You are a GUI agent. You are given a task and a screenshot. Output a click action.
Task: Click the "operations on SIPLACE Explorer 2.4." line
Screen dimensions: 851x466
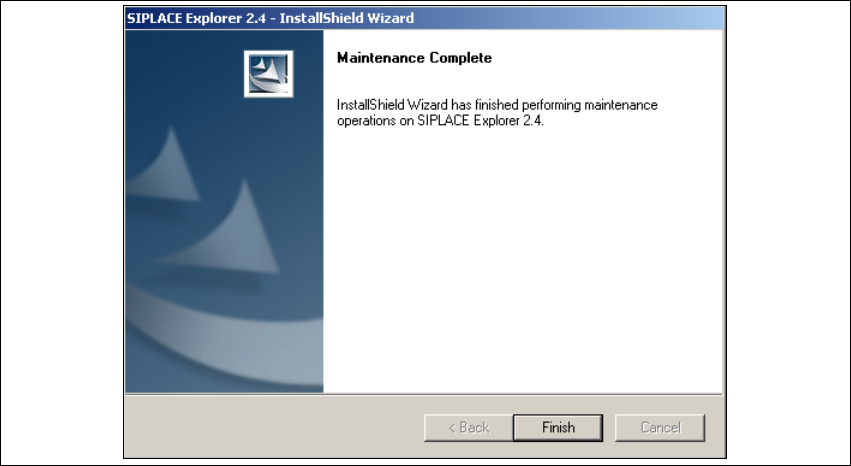(440, 121)
